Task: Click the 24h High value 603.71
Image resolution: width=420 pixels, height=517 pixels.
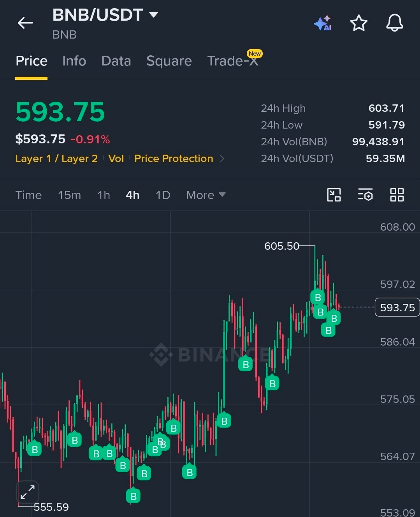Action: coord(386,108)
